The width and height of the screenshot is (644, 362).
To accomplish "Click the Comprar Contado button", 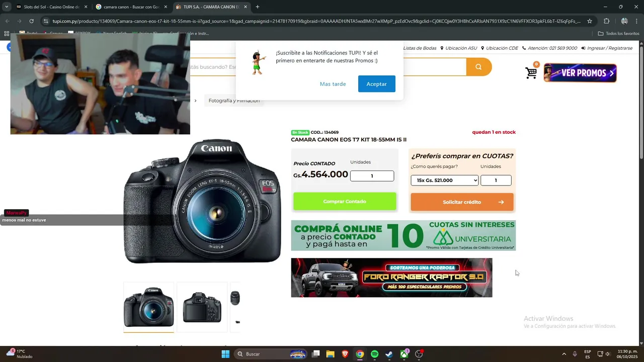I will tap(345, 202).
